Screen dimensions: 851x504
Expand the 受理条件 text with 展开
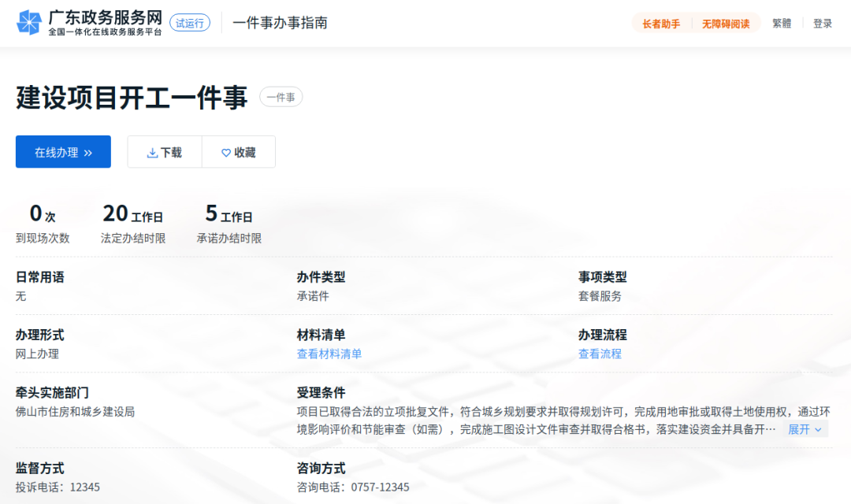(x=805, y=429)
